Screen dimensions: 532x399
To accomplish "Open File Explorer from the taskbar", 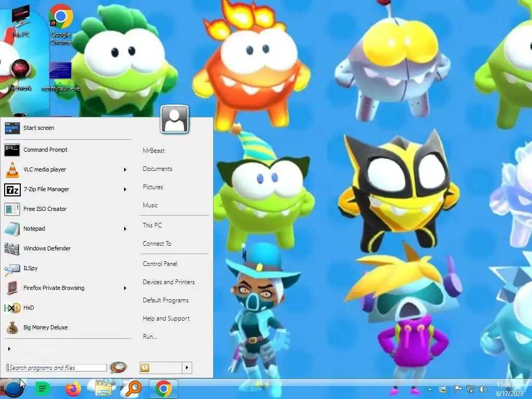I will 103,389.
